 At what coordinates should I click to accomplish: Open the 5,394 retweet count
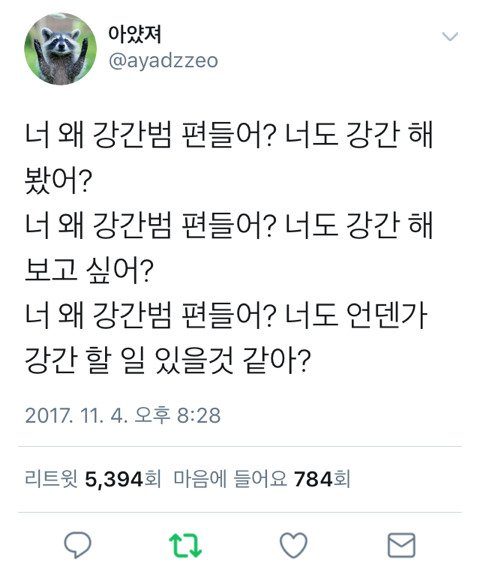tap(114, 480)
